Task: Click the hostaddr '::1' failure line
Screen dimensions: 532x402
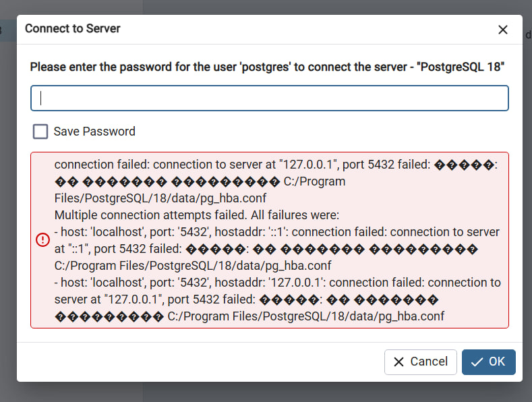Action: [x=276, y=232]
